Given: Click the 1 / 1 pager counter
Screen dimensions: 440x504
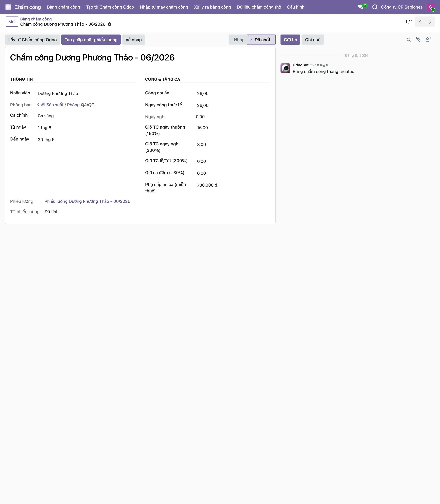Looking at the screenshot, I should [409, 22].
